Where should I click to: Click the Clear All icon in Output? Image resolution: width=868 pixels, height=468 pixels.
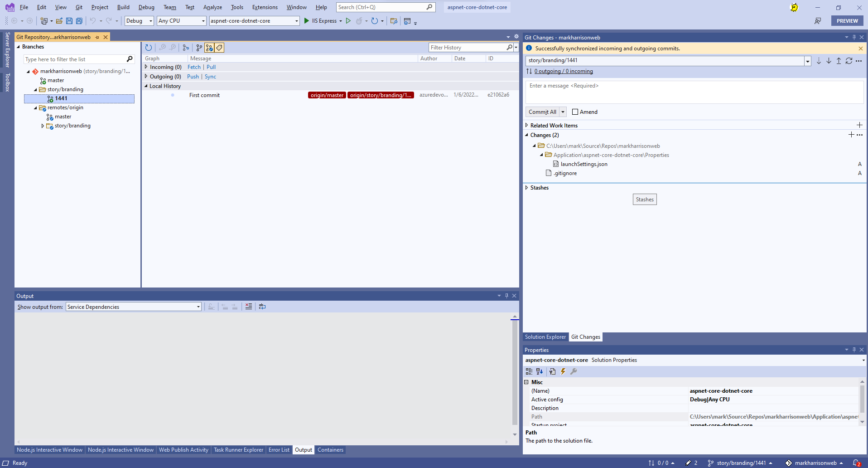point(249,307)
